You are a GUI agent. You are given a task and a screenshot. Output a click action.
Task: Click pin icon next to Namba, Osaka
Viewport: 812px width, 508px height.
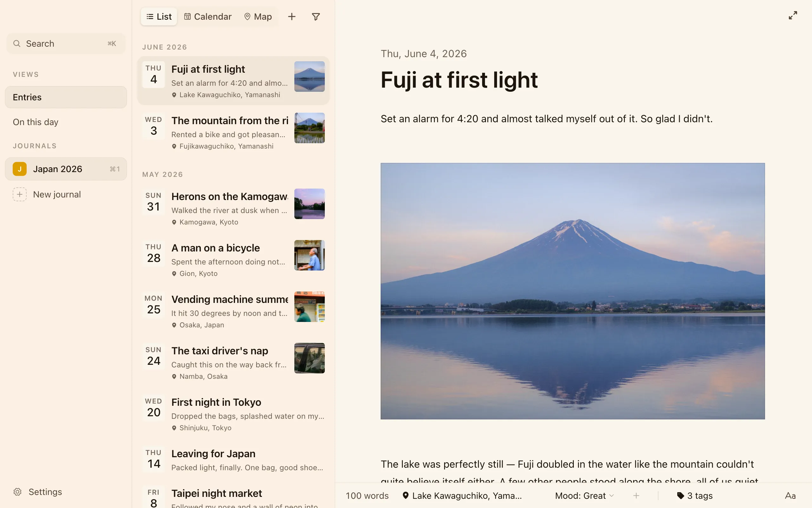tap(174, 376)
